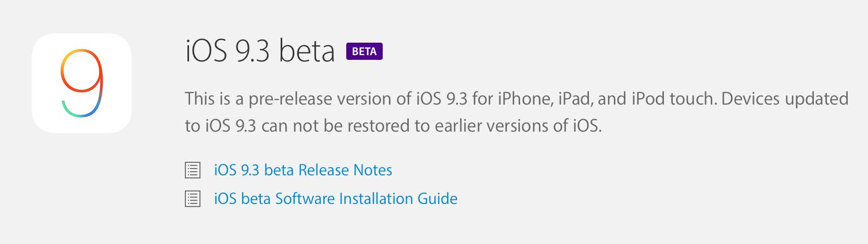Click the word "beta" in the heading
This screenshot has height=244, width=868.
[306, 52]
